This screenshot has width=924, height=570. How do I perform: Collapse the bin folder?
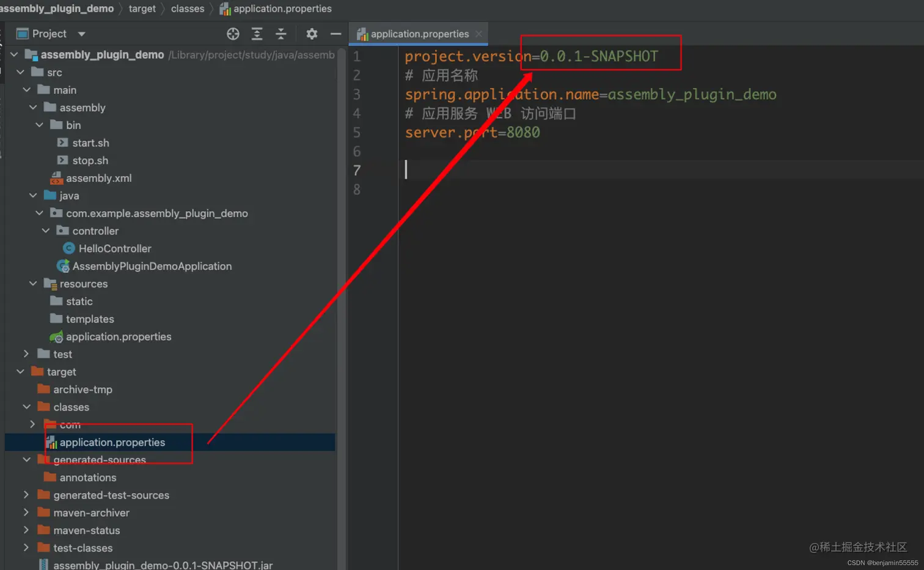click(x=39, y=125)
